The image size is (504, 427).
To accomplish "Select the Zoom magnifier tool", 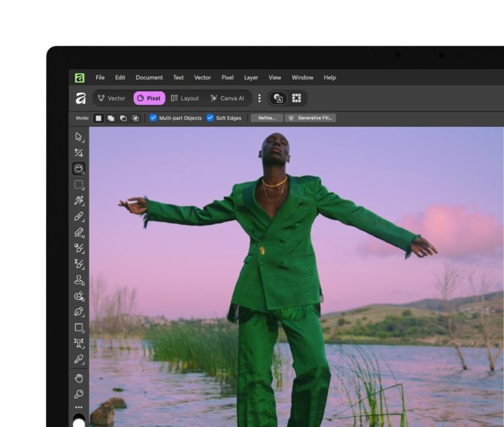I will pyautogui.click(x=79, y=394).
